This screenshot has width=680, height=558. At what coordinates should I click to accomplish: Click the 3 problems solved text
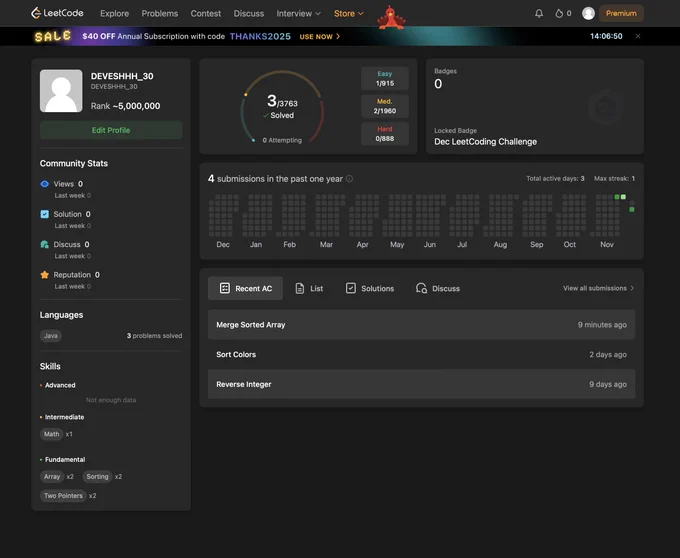tap(154, 336)
